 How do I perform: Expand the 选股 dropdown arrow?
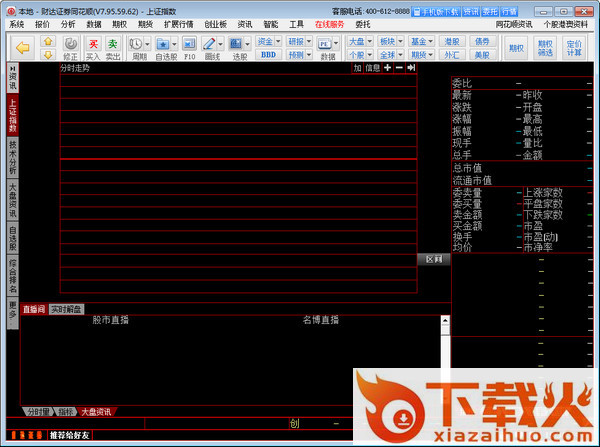[x=247, y=44]
